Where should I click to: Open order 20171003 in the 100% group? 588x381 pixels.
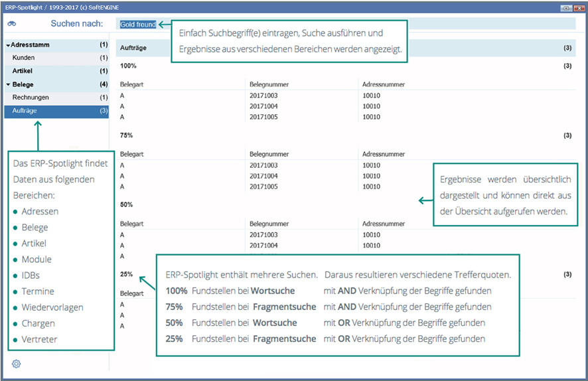tap(264, 96)
